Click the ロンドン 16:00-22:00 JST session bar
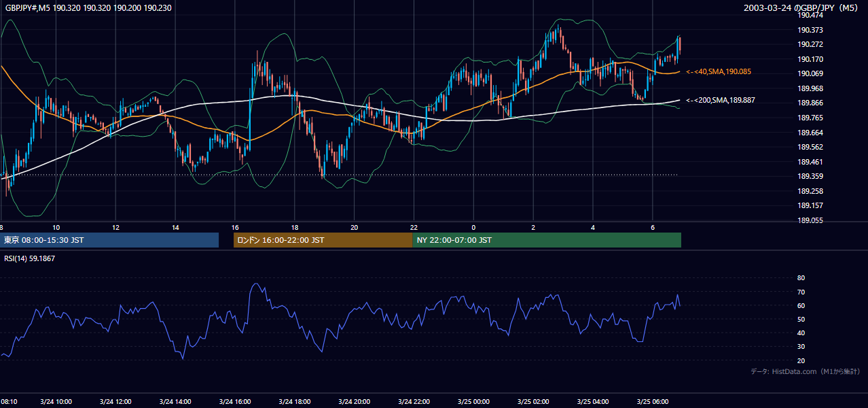The height and width of the screenshot is (408, 868). (x=323, y=240)
